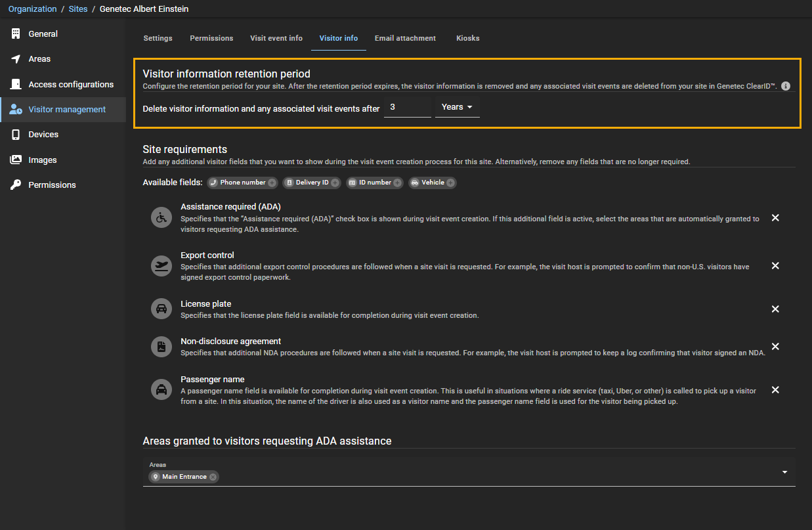The image size is (812, 530).
Task: Remove Main Entrance from granted areas
Action: (213, 477)
